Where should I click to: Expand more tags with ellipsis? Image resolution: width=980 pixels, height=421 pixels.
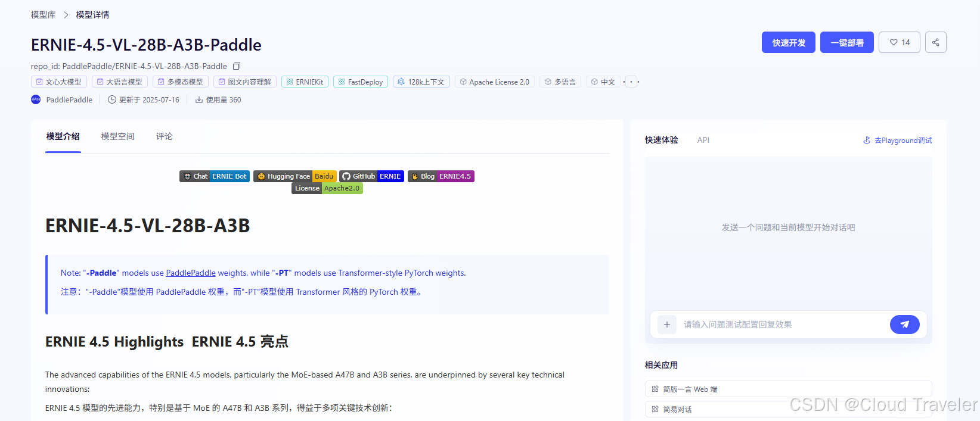[x=631, y=82]
